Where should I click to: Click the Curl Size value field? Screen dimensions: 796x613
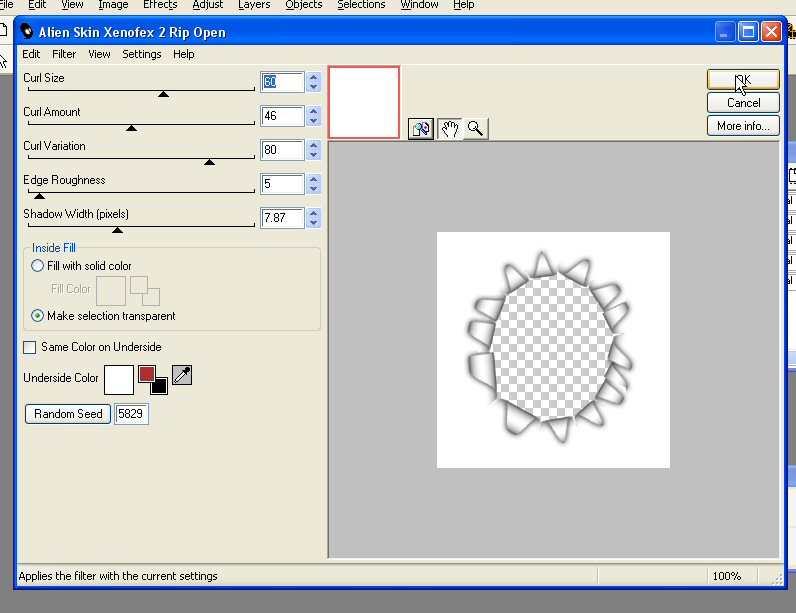[282, 82]
